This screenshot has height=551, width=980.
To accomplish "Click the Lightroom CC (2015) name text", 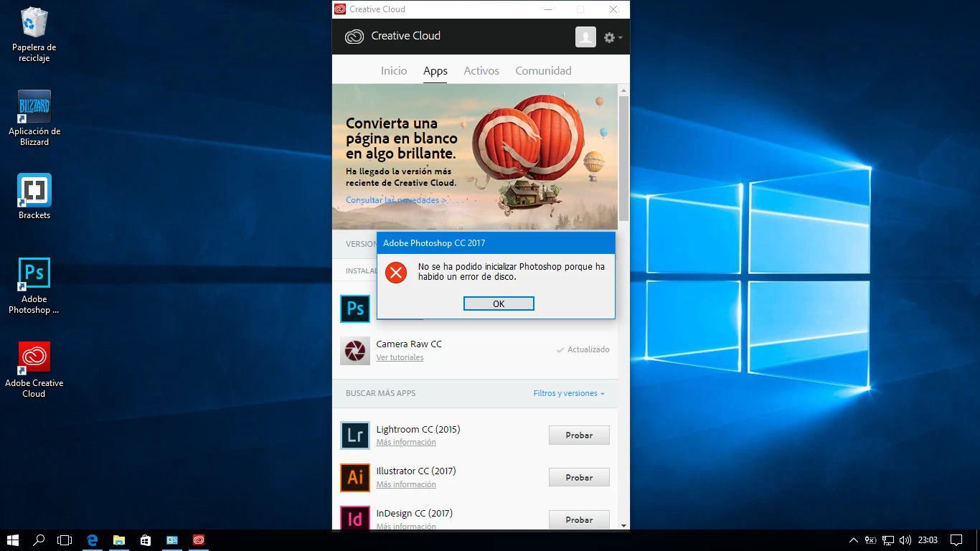I will [x=418, y=429].
